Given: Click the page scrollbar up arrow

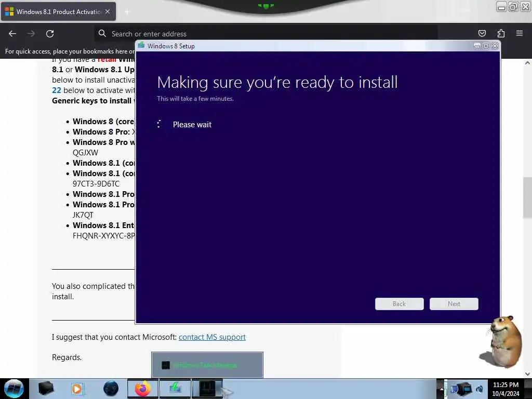Looking at the screenshot, I should click(x=528, y=63).
